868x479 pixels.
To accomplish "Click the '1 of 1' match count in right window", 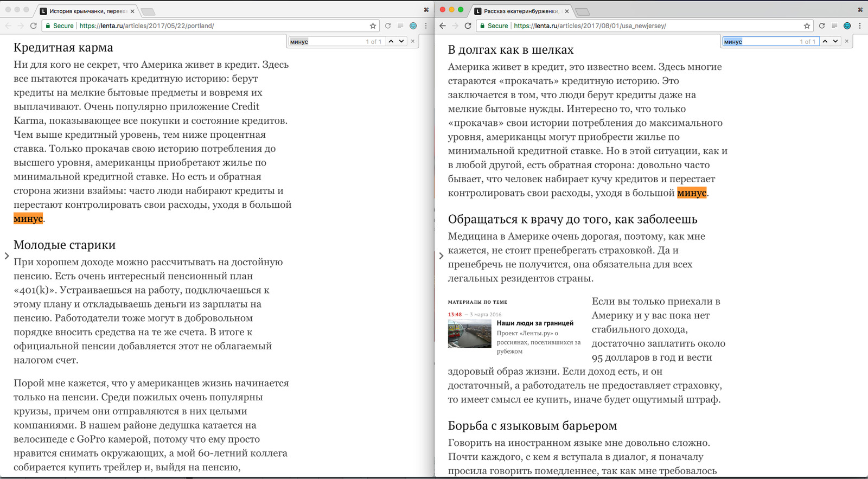I will coord(807,41).
